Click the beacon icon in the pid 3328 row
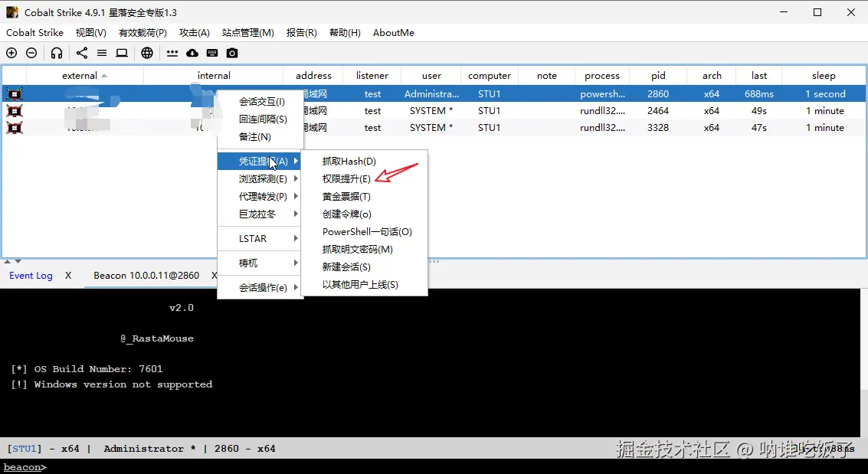The image size is (868, 474). [x=15, y=128]
